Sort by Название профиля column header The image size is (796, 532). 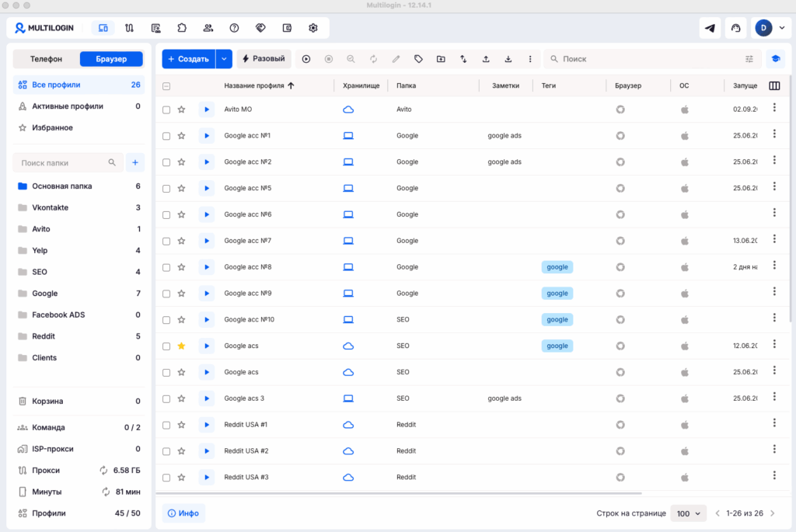coord(259,85)
